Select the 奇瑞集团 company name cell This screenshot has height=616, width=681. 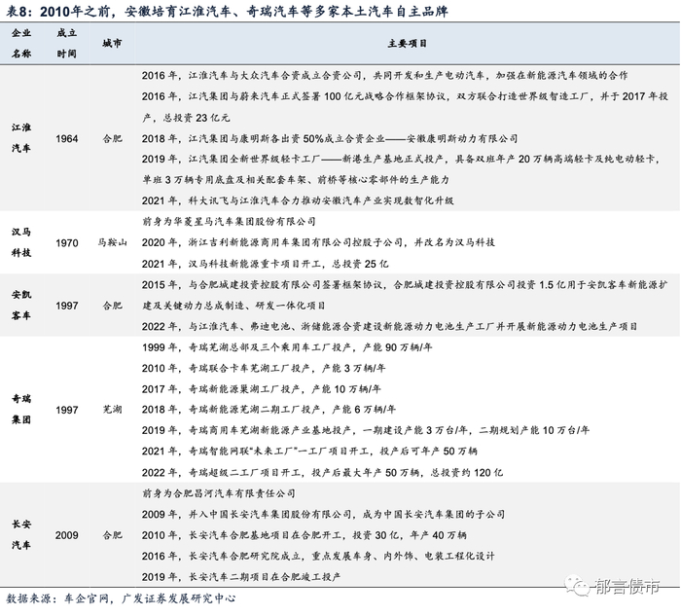pos(21,410)
